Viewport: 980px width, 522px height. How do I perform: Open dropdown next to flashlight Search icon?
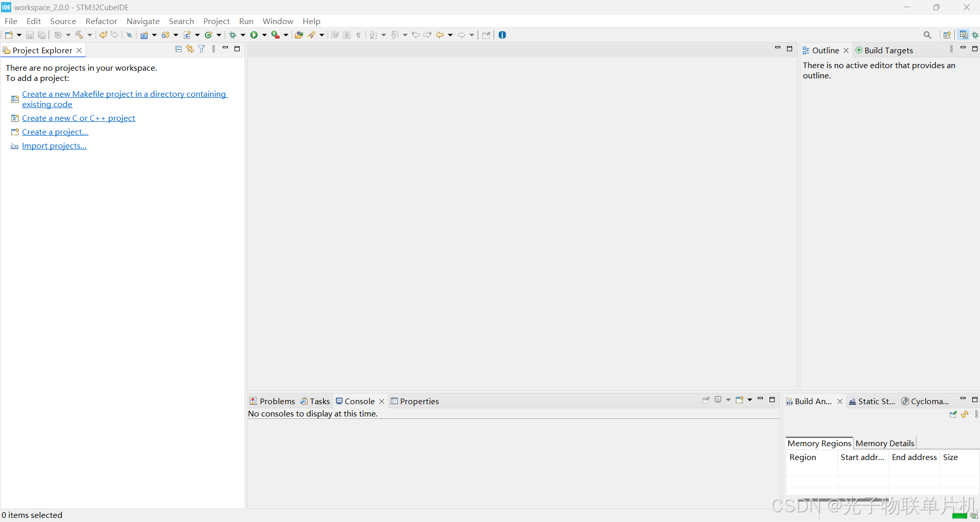(322, 35)
